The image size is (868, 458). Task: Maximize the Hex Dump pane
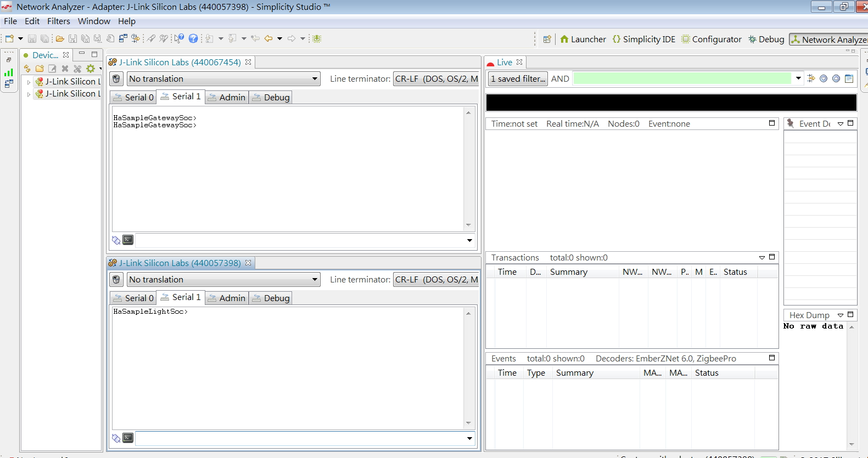coord(850,314)
